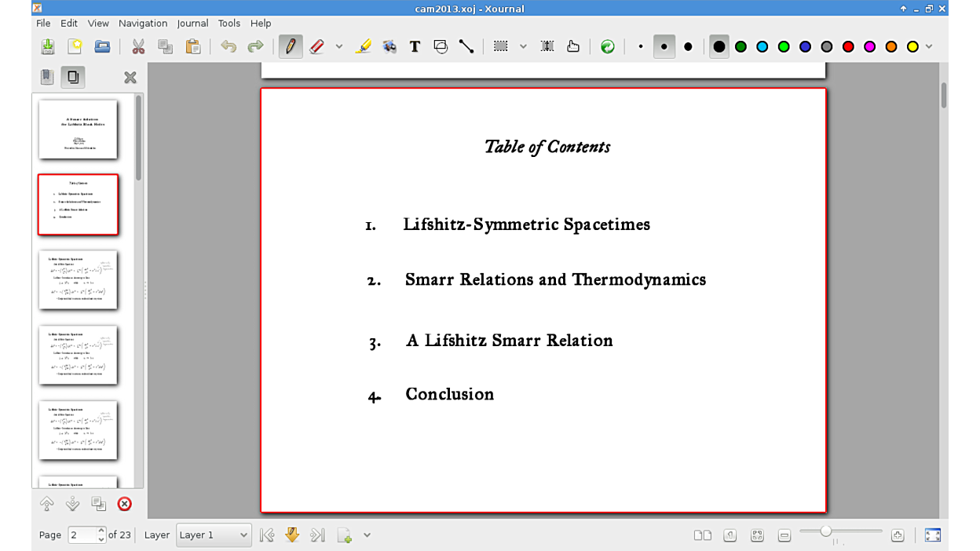Select the Pen tool
Image resolution: width=980 pixels, height=551 pixels.
(291, 47)
